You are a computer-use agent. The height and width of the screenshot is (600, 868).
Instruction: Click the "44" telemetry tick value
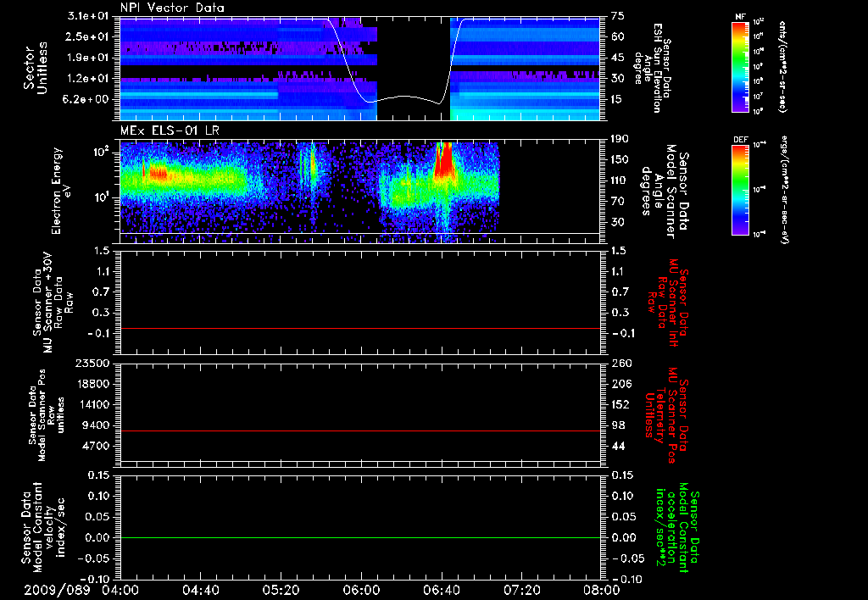point(618,446)
